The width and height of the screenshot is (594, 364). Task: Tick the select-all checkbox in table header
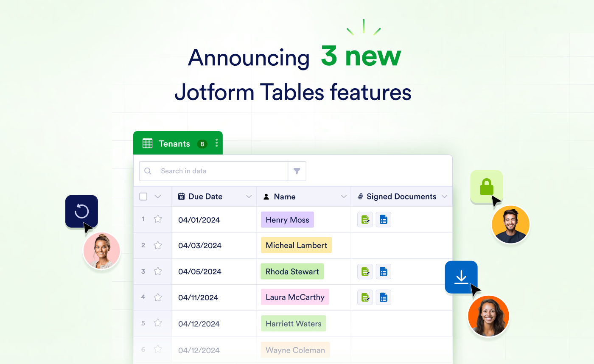point(143,196)
